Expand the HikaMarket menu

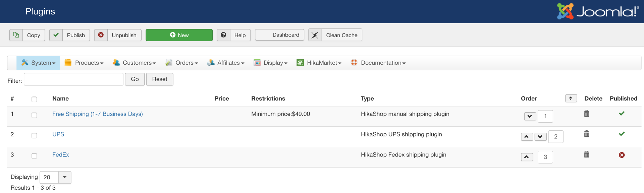[319, 63]
